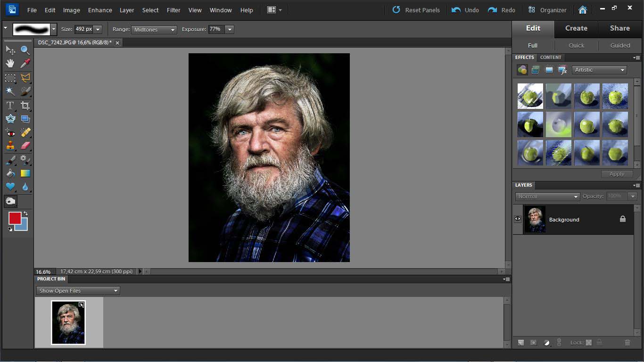Swap foreground and background colors

[26, 214]
